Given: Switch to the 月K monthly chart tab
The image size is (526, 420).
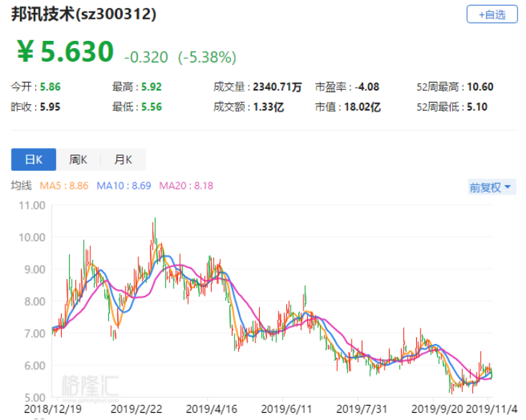Looking at the screenshot, I should click(123, 159).
